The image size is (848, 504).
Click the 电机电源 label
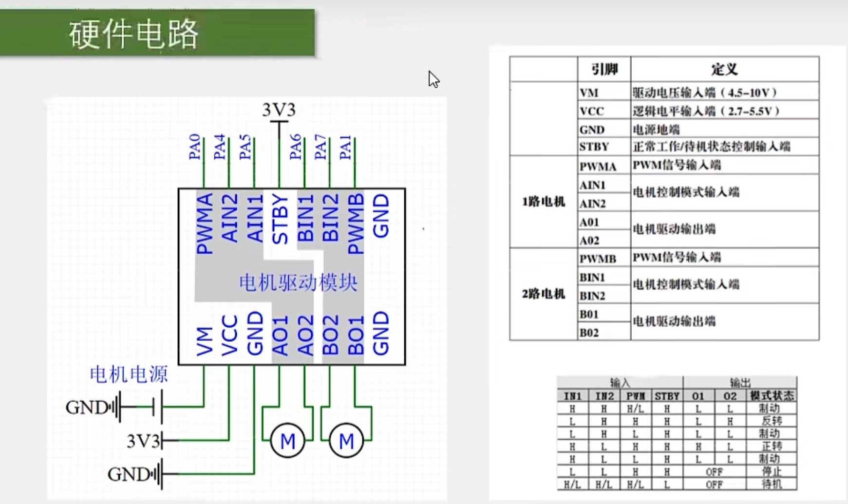(x=129, y=374)
